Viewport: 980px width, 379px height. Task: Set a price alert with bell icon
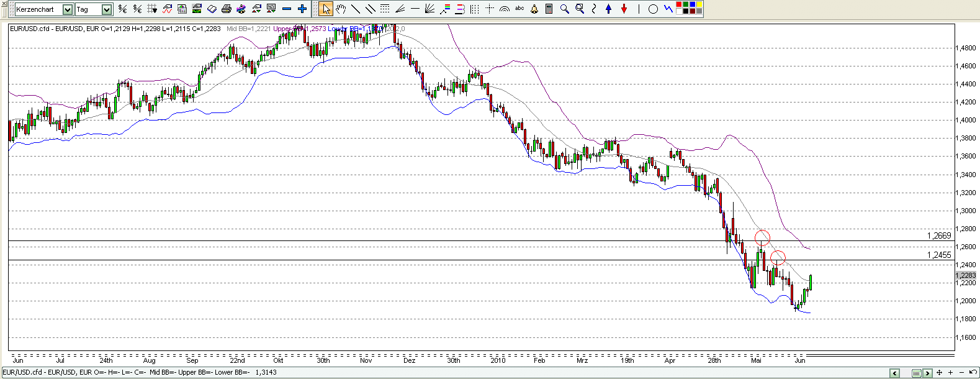coord(534,9)
